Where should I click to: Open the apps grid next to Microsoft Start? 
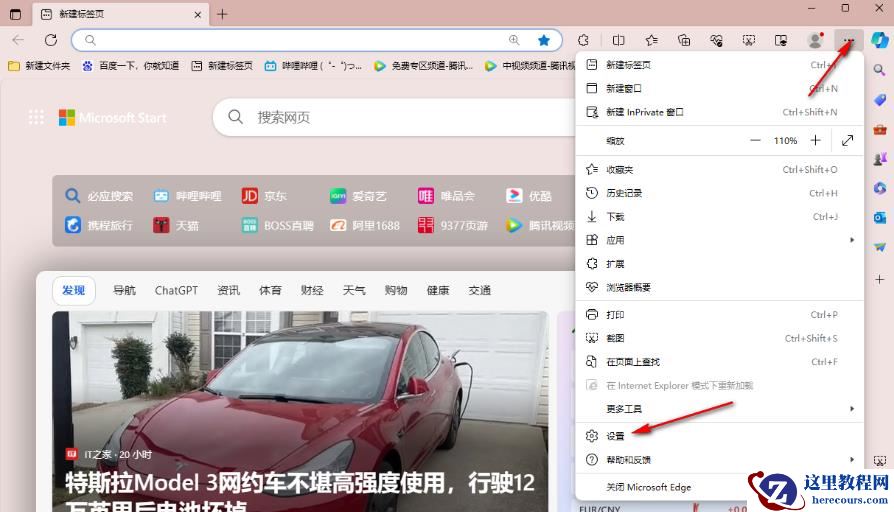(x=36, y=117)
